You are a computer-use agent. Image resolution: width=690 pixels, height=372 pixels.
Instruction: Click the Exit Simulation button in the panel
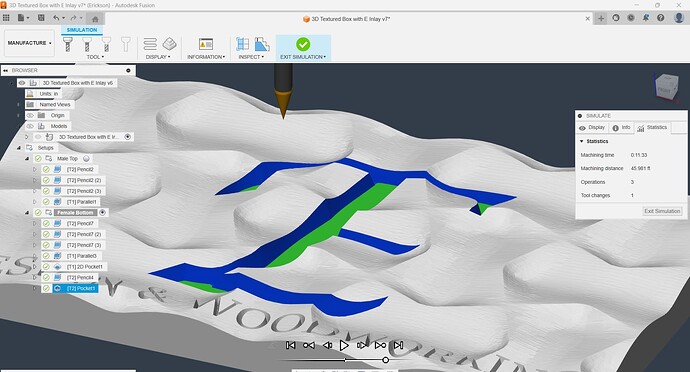click(662, 211)
